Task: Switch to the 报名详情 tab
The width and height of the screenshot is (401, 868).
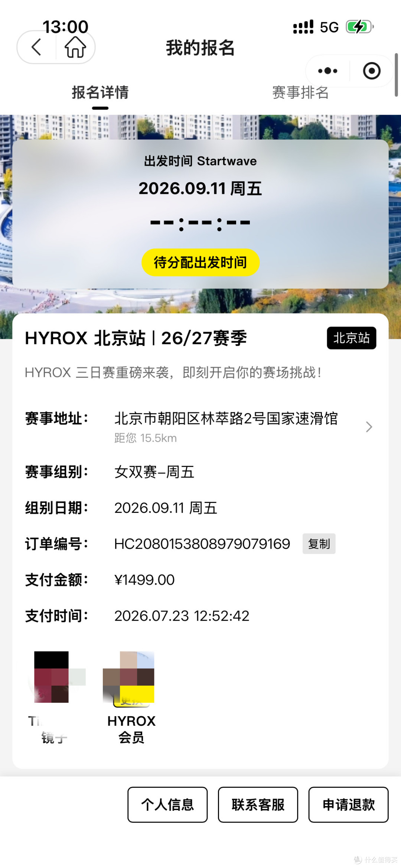Action: point(100,92)
